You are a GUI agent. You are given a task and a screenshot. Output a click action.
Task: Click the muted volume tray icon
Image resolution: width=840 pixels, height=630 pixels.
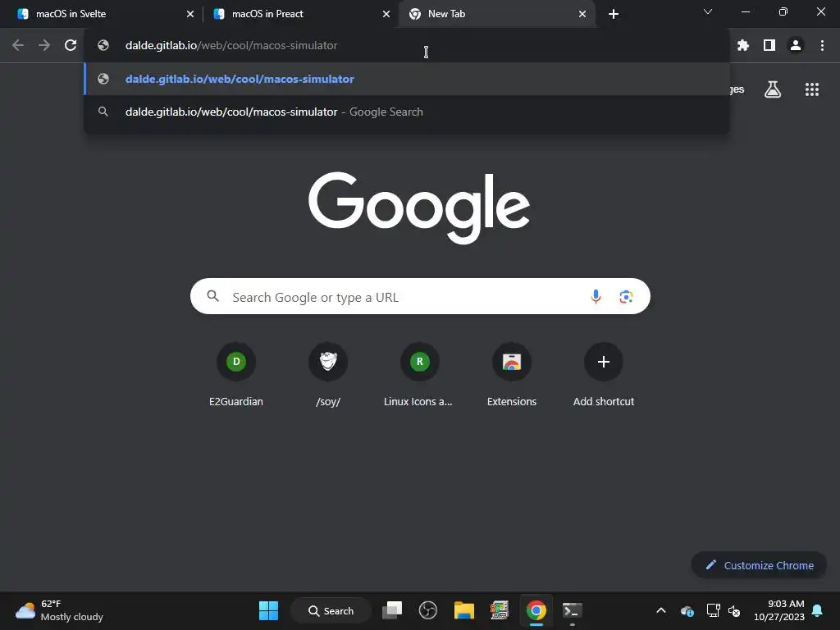tap(734, 610)
